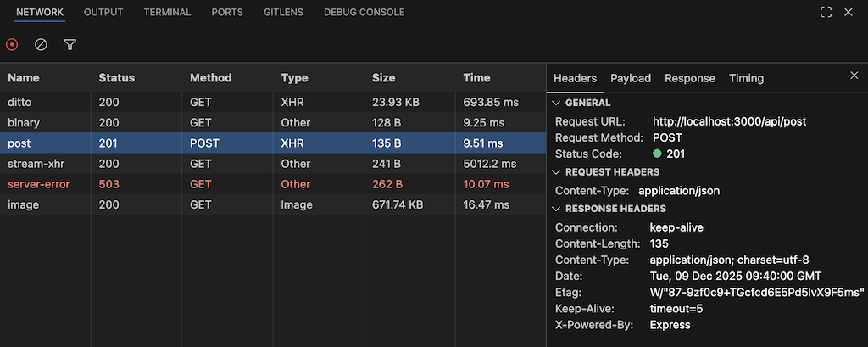Switch to the Payload tab
This screenshot has width=868, height=347.
pos(631,78)
